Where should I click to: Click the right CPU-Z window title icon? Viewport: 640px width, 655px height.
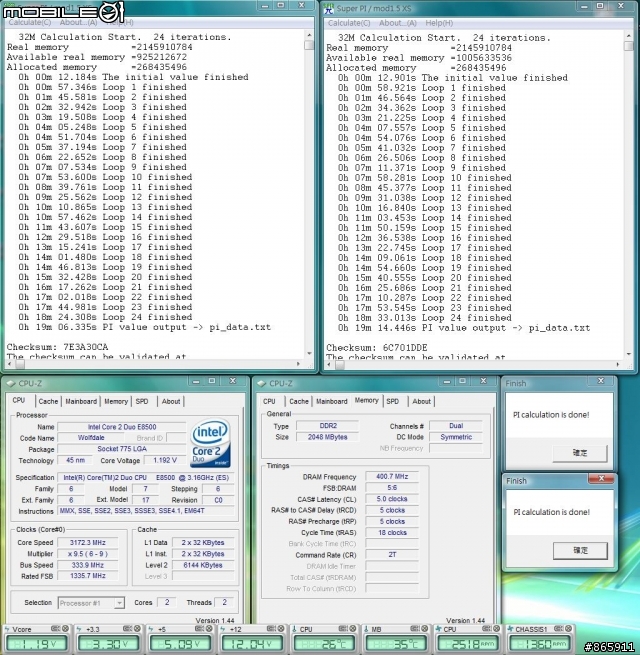tap(262, 383)
